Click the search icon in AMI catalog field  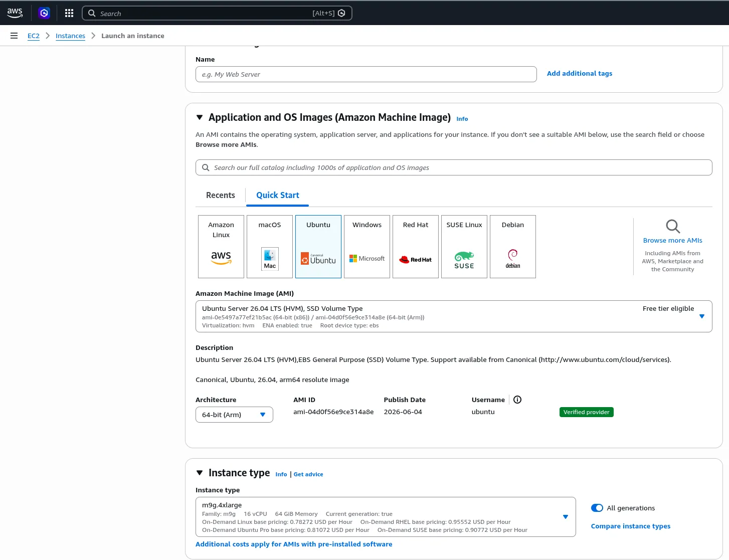206,167
